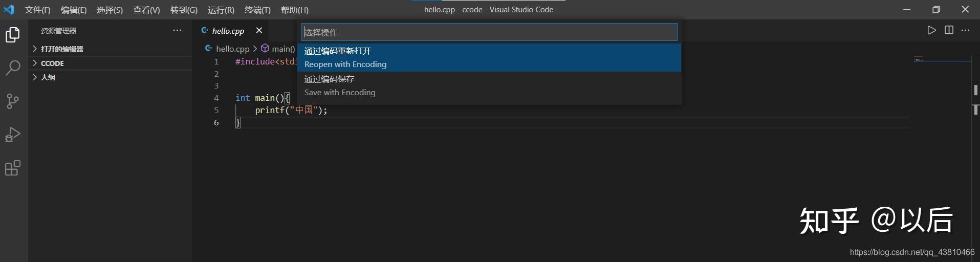Image resolution: width=980 pixels, height=262 pixels.
Task: Expand the CCODE folder section
Action: 52,63
